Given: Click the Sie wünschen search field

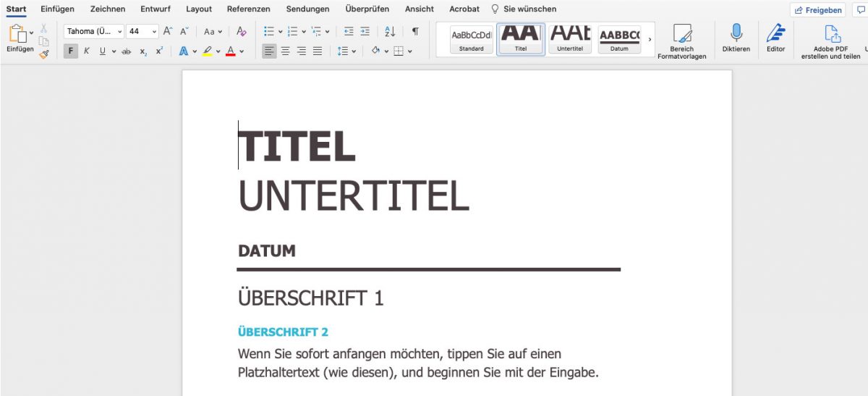Looking at the screenshot, I should pos(529,9).
